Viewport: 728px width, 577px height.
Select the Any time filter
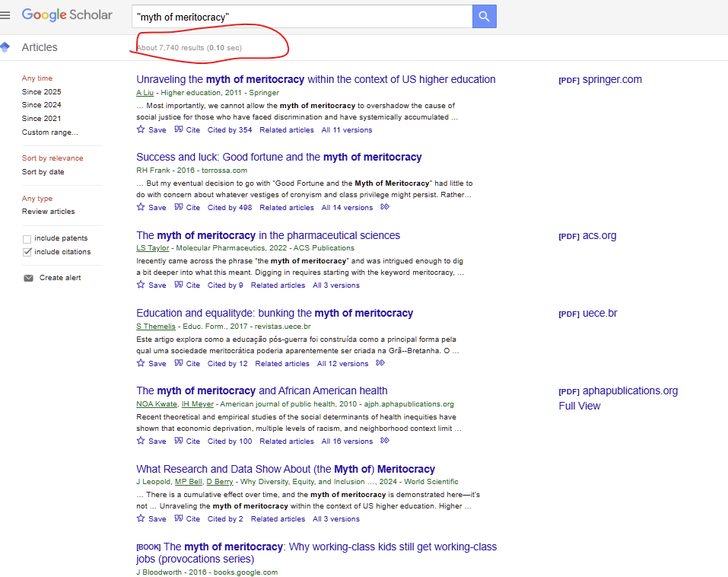point(37,78)
